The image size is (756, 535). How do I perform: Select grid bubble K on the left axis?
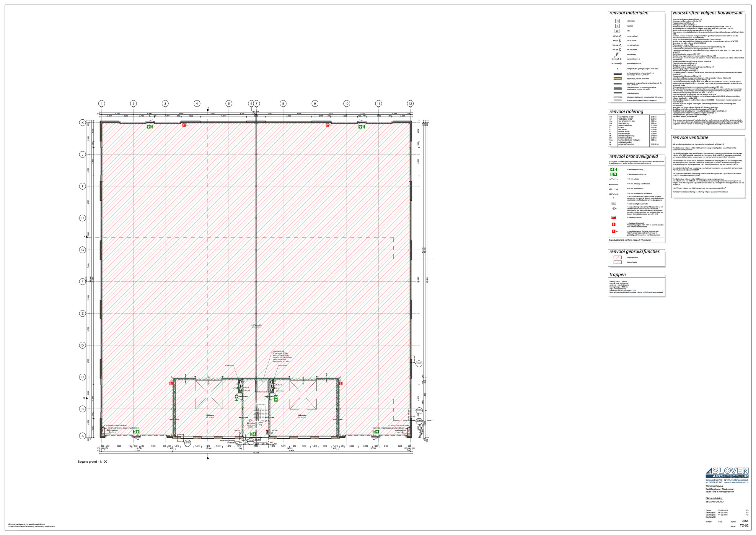click(83, 123)
